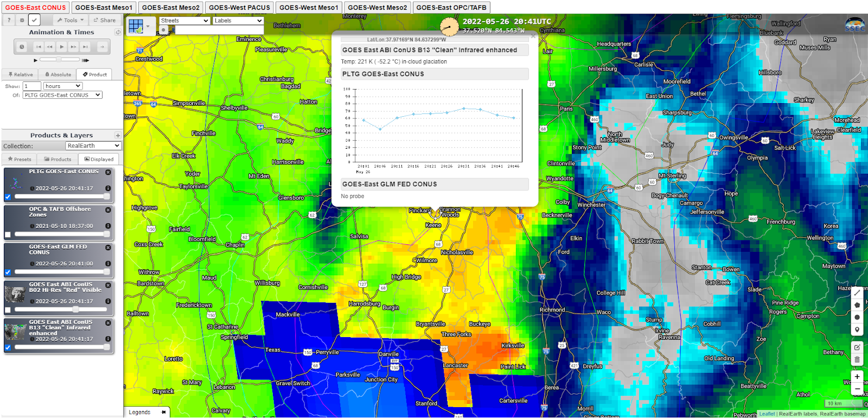This screenshot has width=868, height=418.
Task: Click the B13 Clean Infrared layer thumbnail
Action: pyautogui.click(x=15, y=331)
